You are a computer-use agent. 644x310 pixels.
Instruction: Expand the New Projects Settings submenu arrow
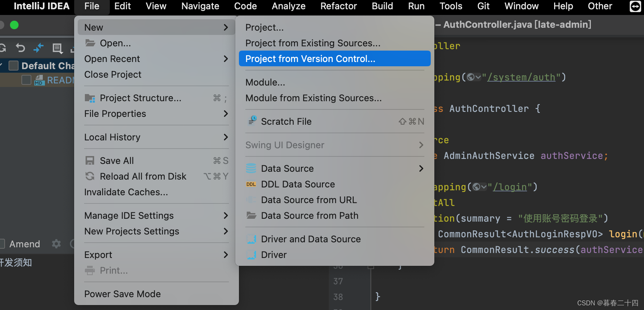pyautogui.click(x=225, y=231)
